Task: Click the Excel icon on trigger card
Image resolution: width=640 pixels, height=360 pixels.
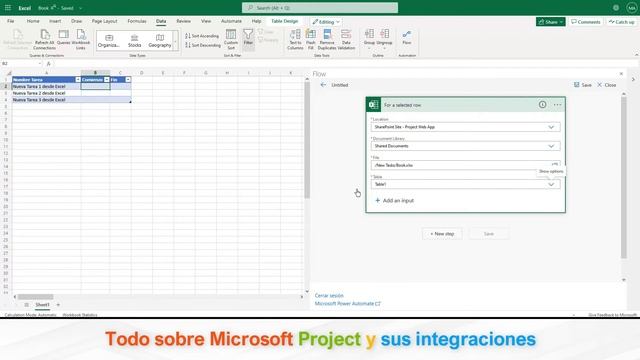Action: 373,105
